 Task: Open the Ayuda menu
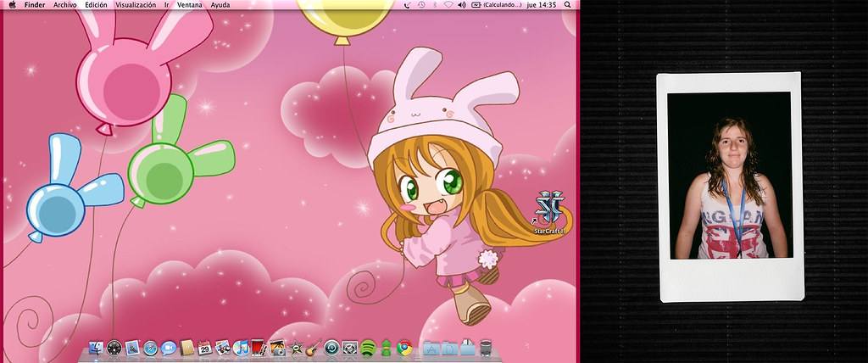pyautogui.click(x=220, y=4)
